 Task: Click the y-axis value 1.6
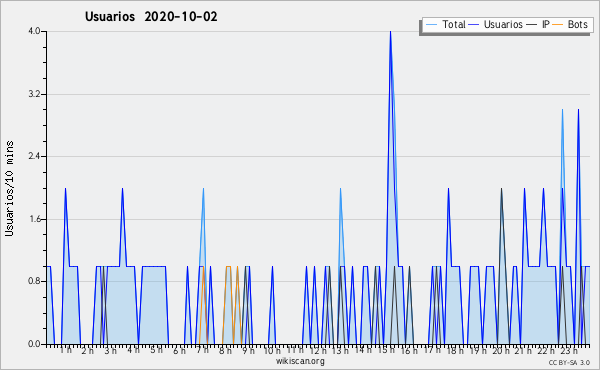(x=34, y=219)
